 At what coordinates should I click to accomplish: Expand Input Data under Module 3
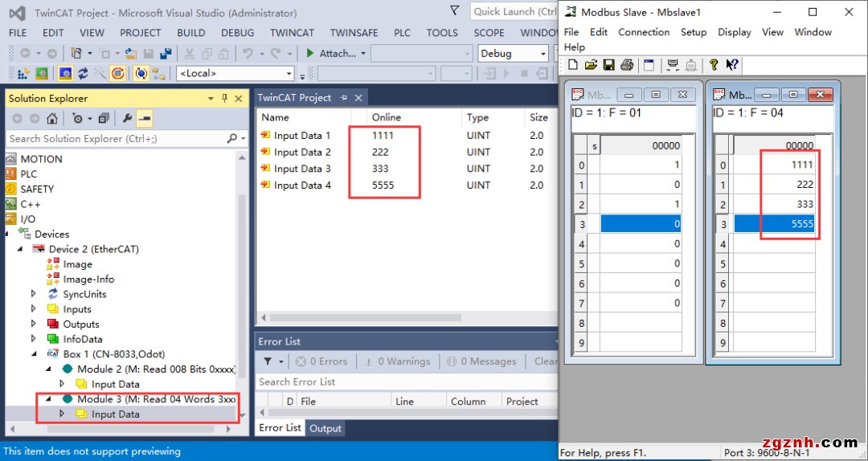[x=61, y=414]
